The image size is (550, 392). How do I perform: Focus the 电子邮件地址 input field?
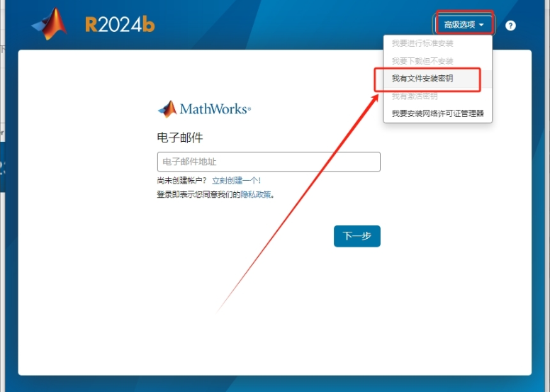click(269, 162)
